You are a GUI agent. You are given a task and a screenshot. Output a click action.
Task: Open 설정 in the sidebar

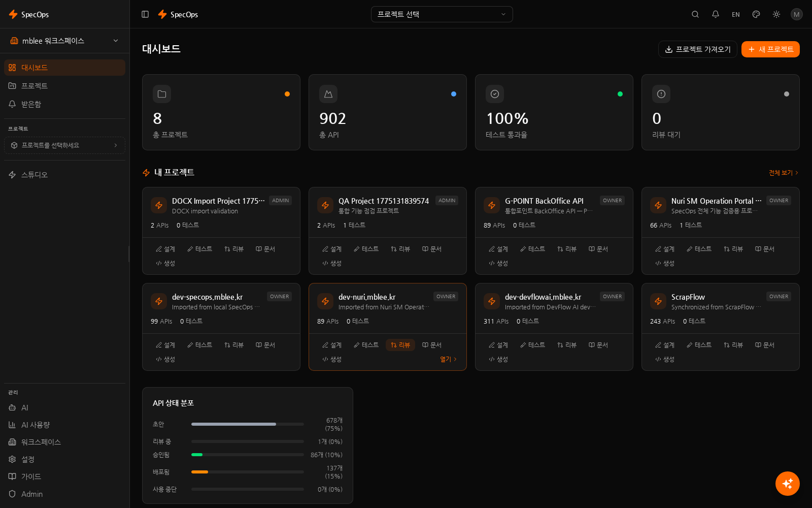(64, 459)
